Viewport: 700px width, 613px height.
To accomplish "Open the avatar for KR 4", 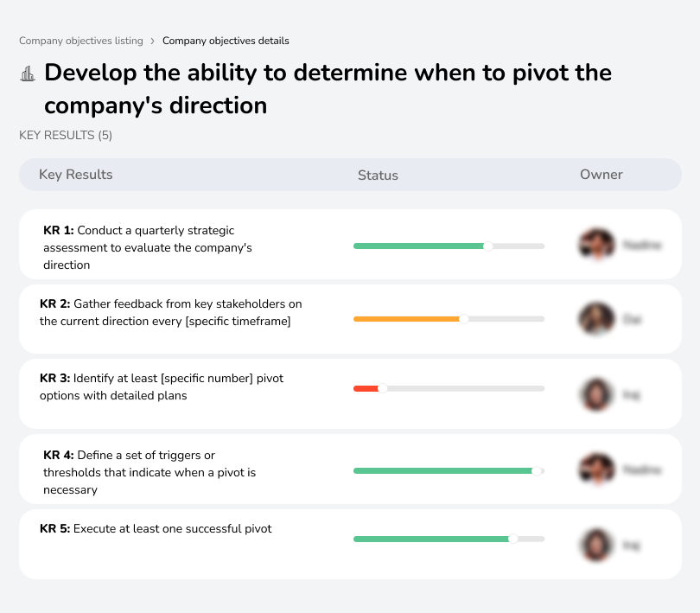I will [596, 469].
